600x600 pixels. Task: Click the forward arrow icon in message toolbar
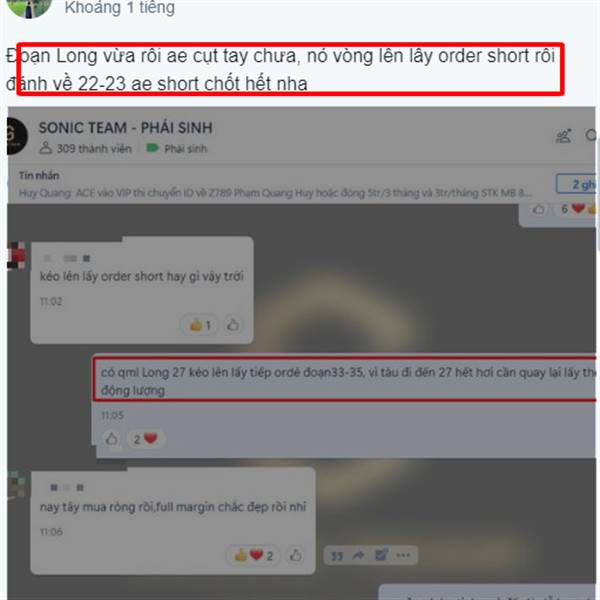(359, 555)
